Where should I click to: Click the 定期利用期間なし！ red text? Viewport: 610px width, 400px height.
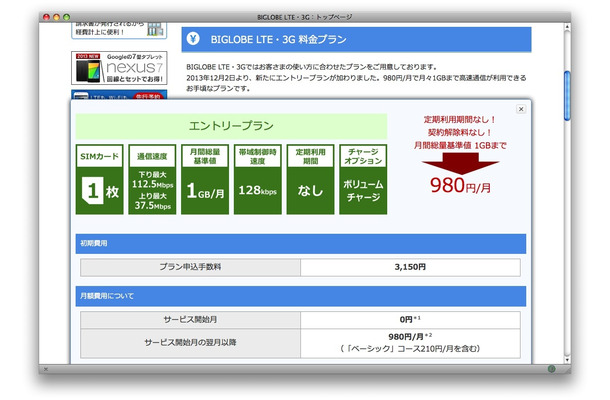coord(460,119)
